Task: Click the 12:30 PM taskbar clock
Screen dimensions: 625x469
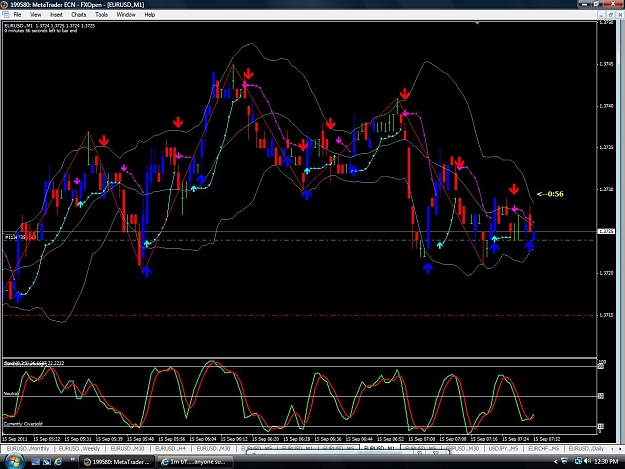Action: [606, 461]
